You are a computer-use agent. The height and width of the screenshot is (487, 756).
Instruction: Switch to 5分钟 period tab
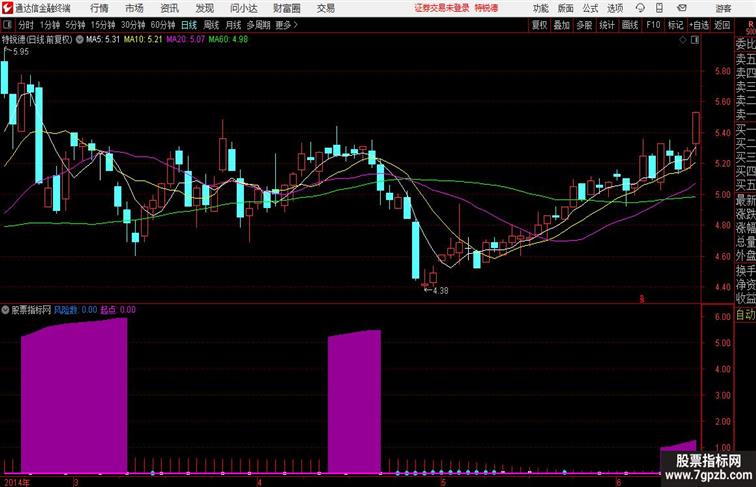[x=75, y=25]
